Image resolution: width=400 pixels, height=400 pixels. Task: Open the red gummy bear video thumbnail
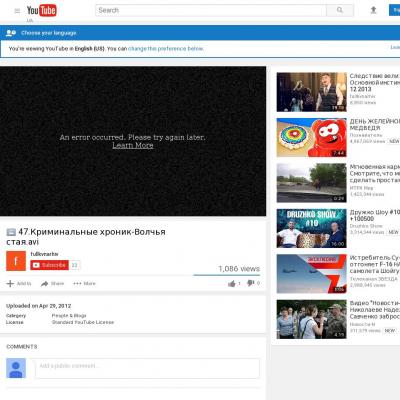[311, 137]
